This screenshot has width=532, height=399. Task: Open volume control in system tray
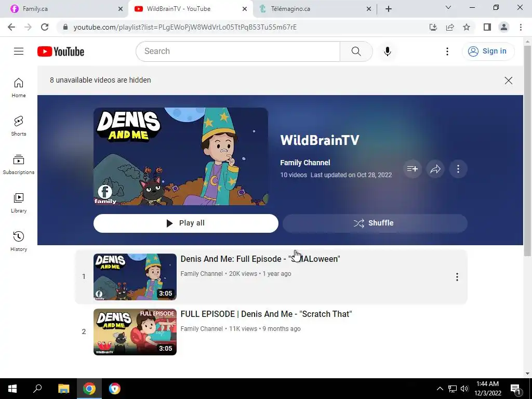464,389
